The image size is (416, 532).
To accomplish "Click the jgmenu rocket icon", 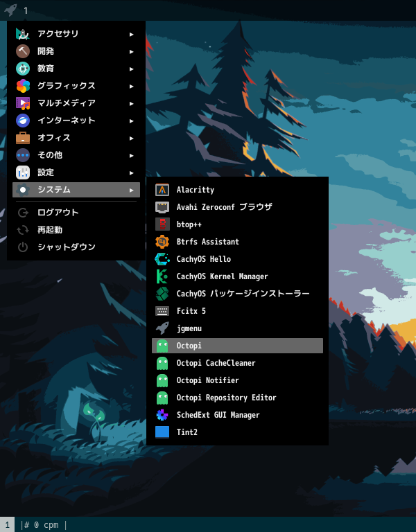I will 162,328.
